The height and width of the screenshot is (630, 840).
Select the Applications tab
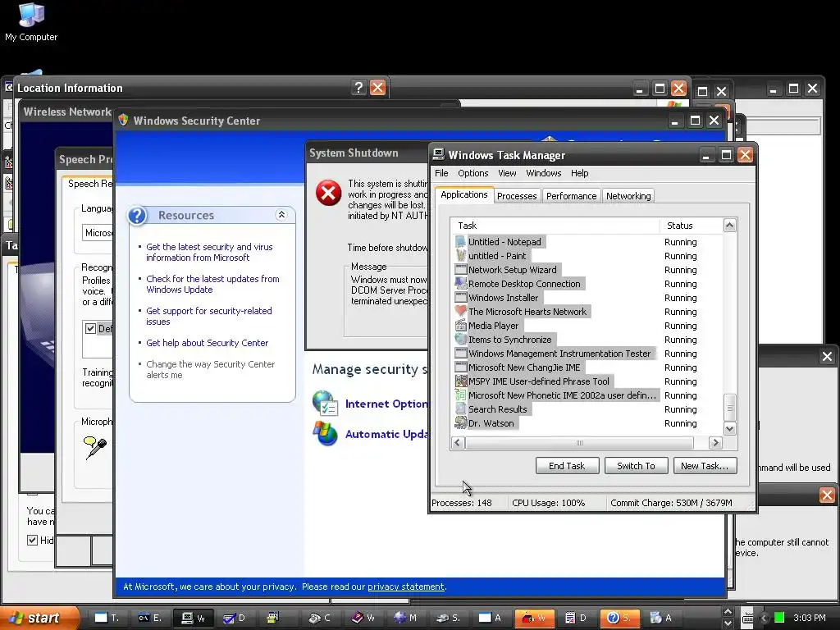click(464, 194)
